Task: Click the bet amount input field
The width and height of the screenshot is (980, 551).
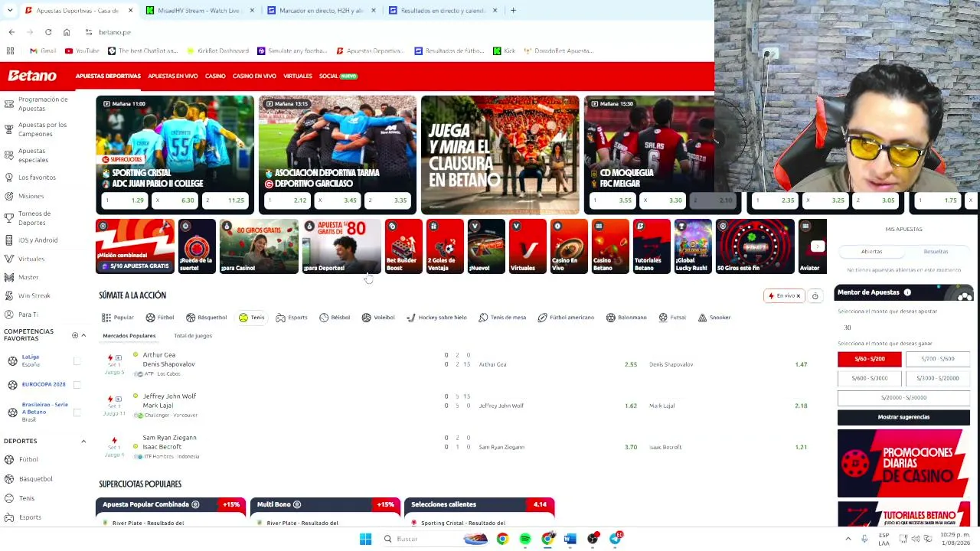Action: tap(903, 328)
